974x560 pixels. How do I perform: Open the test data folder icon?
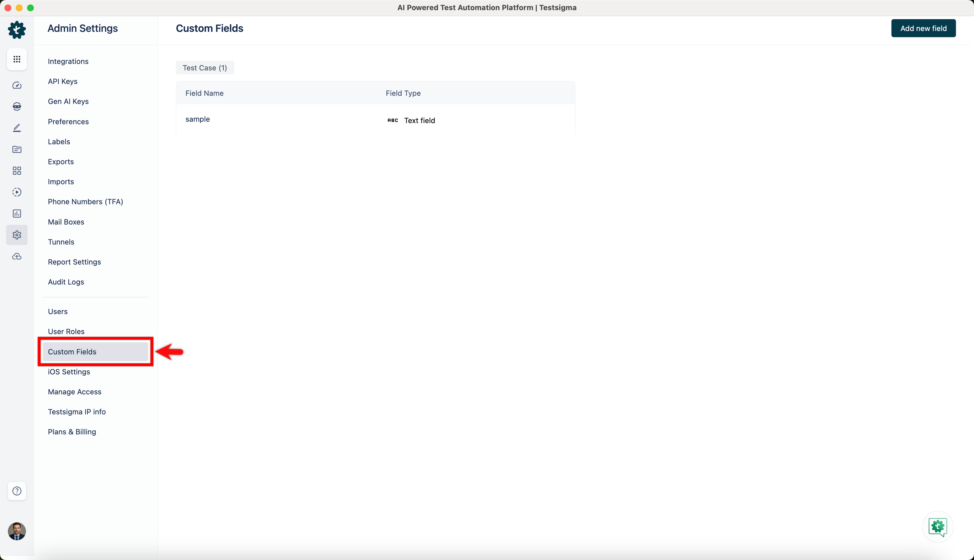pos(17,149)
